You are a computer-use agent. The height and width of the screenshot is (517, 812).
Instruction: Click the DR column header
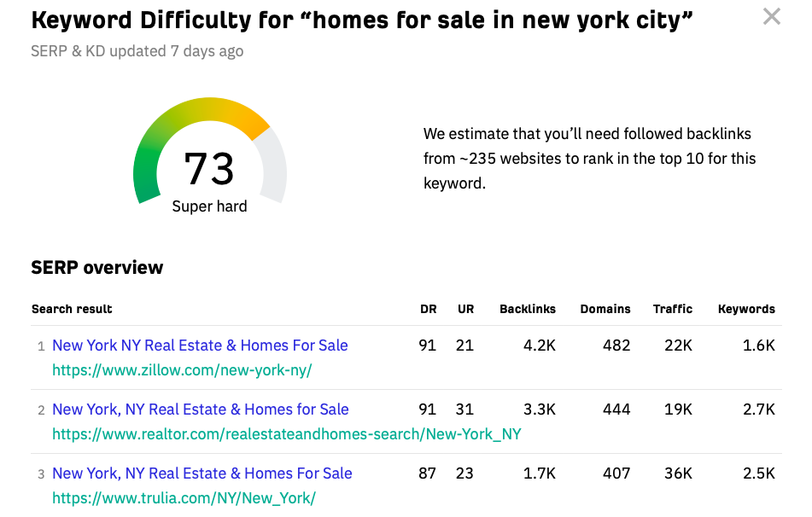click(429, 309)
